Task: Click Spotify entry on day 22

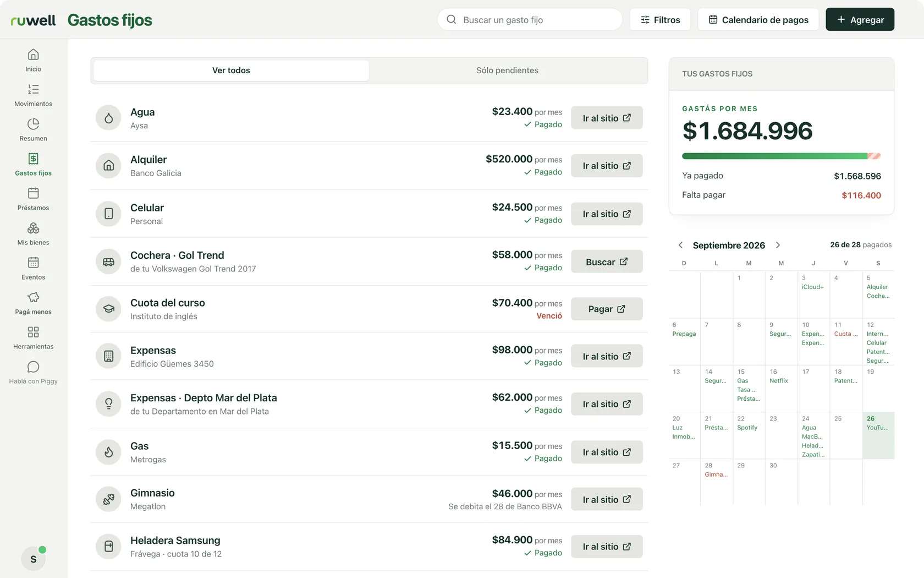Action: (747, 428)
